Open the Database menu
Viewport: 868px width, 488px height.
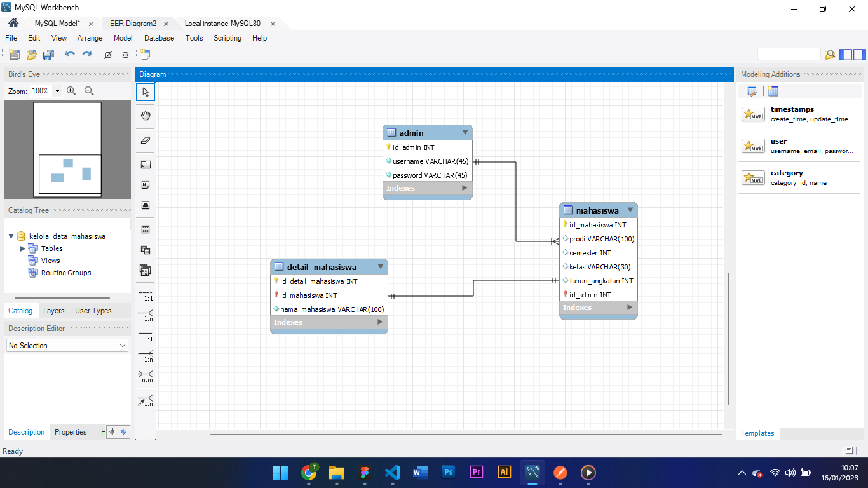(x=159, y=38)
